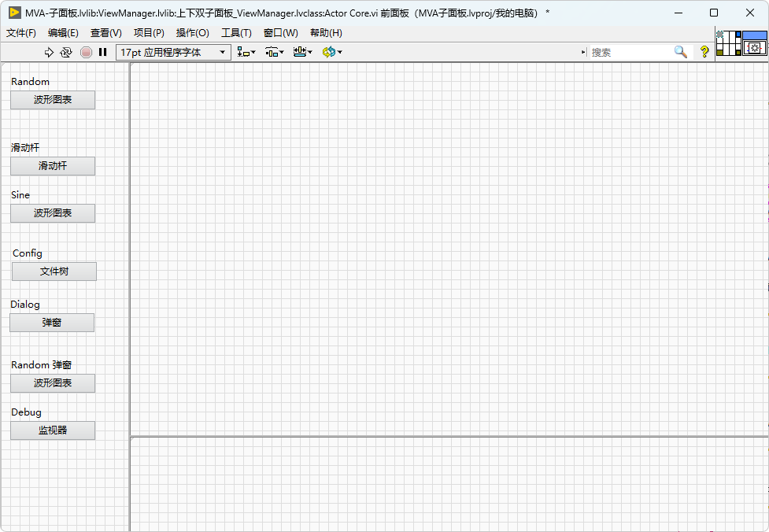Open the 文件(F) menu
769x532 pixels.
pyautogui.click(x=21, y=33)
